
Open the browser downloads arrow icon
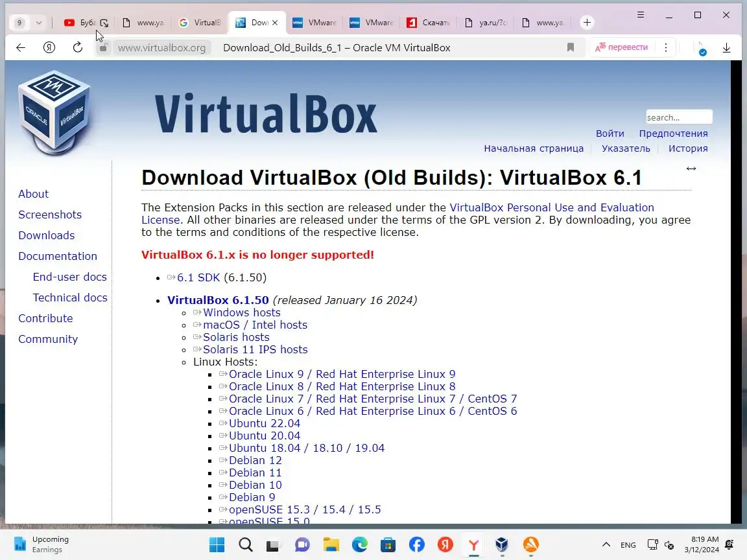[726, 47]
